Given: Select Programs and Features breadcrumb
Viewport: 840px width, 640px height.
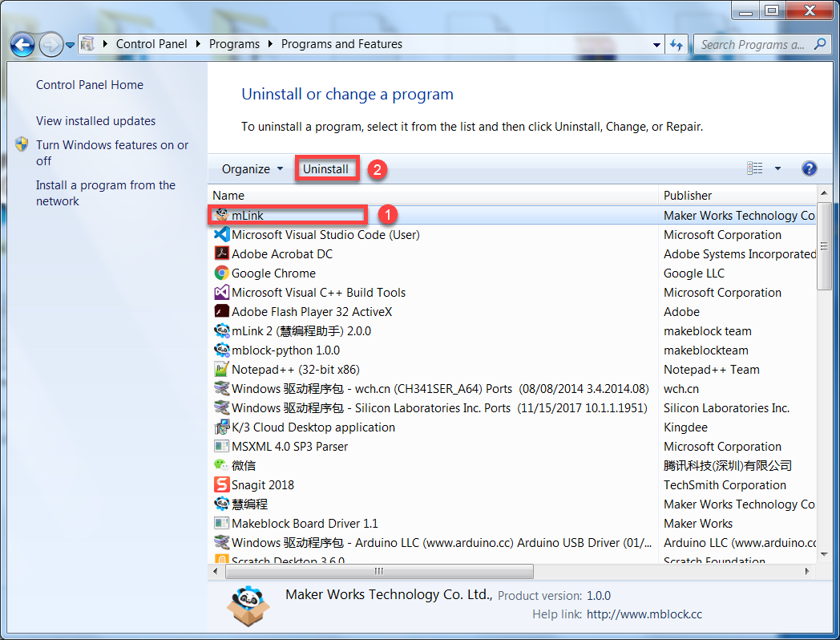Looking at the screenshot, I should [341, 44].
